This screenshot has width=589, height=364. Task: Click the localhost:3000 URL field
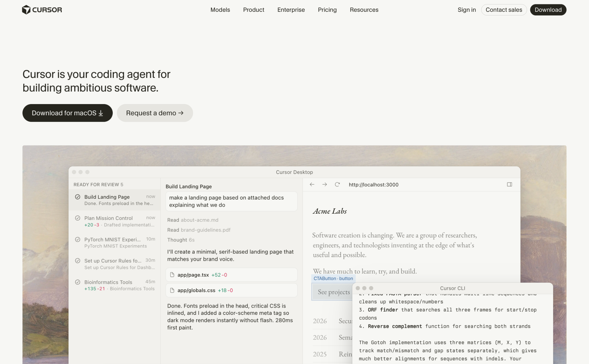point(374,185)
